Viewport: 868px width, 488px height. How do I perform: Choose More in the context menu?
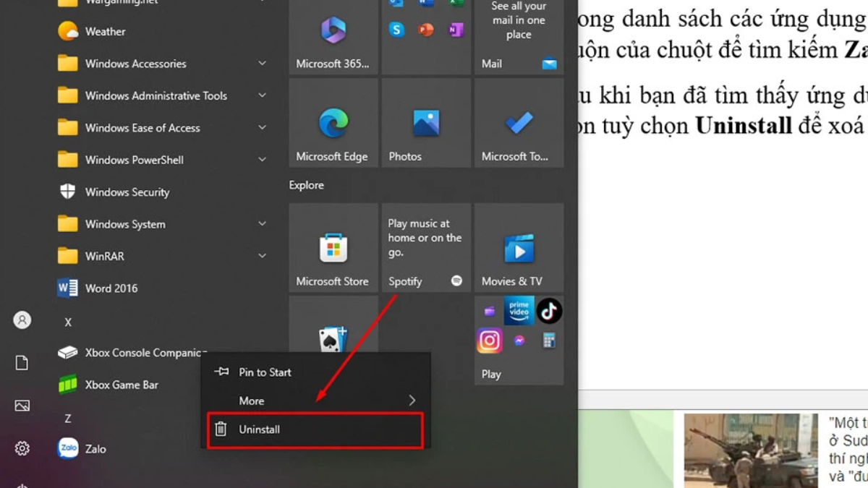click(x=315, y=401)
